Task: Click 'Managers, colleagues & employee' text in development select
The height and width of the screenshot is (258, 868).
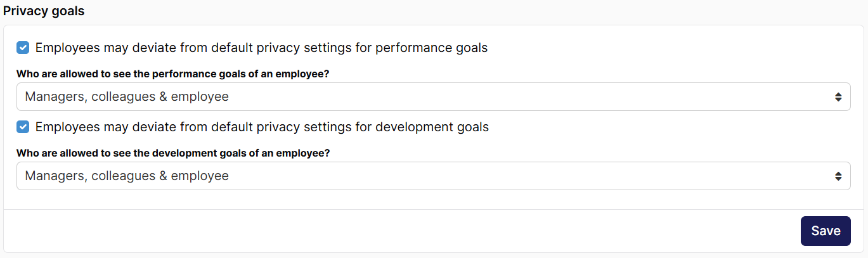Action: (x=127, y=176)
